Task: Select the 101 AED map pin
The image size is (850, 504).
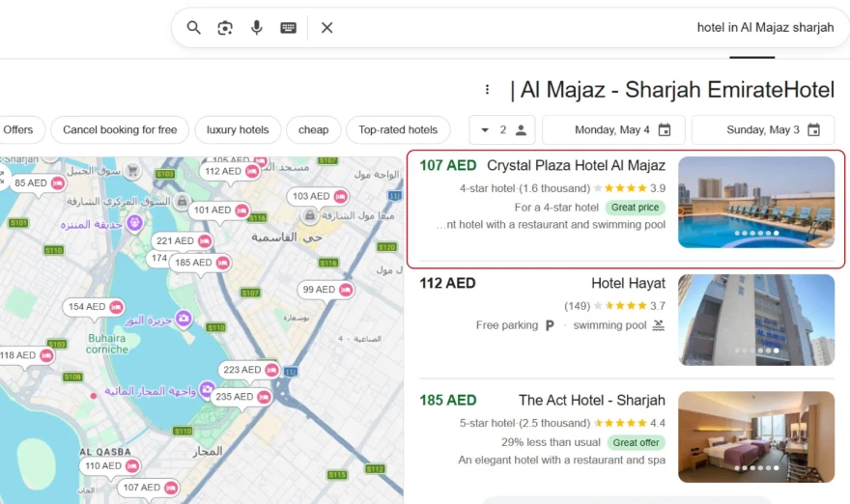Action: pyautogui.click(x=219, y=210)
